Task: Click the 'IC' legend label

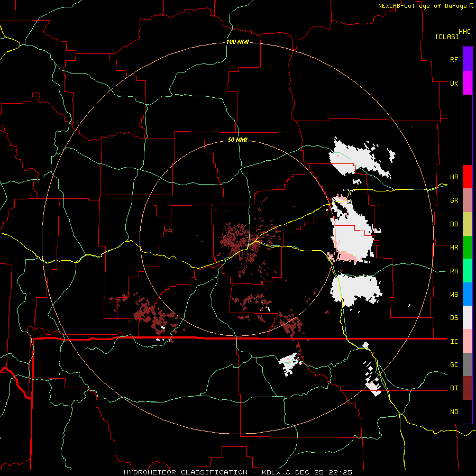Action: (x=454, y=342)
